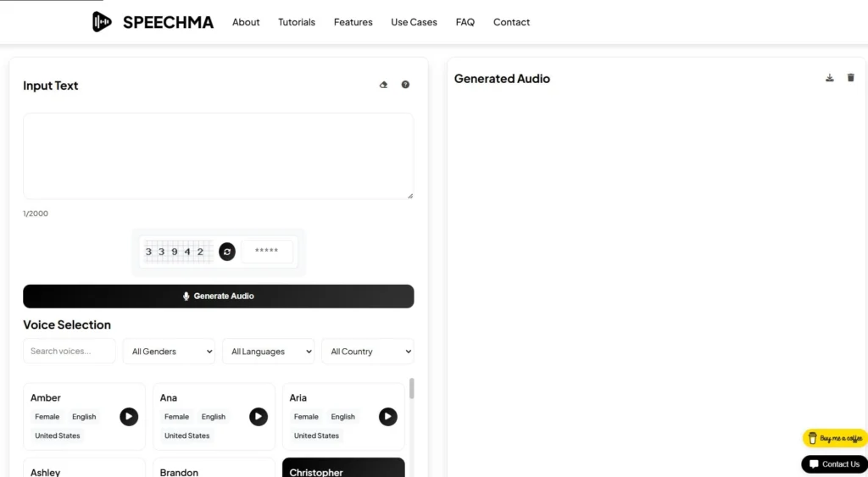
Task: Click the captcha code entry field
Action: click(267, 252)
